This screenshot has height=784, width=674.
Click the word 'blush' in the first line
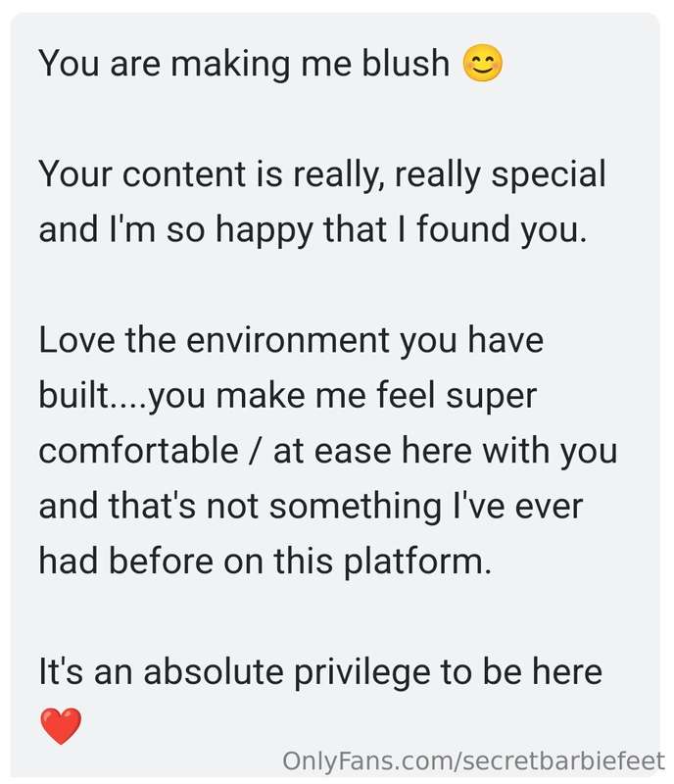click(x=406, y=63)
